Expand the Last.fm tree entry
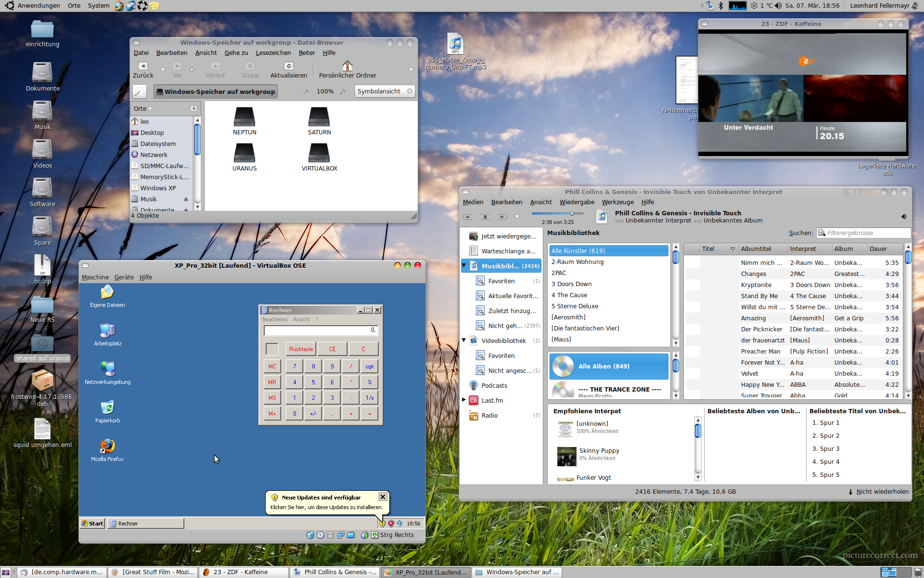 [x=464, y=400]
